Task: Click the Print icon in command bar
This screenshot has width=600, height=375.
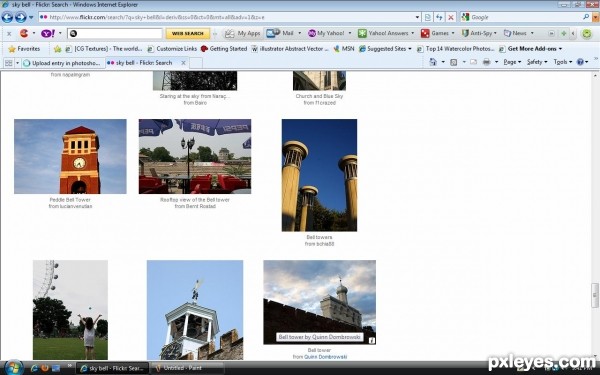Action: click(x=486, y=62)
